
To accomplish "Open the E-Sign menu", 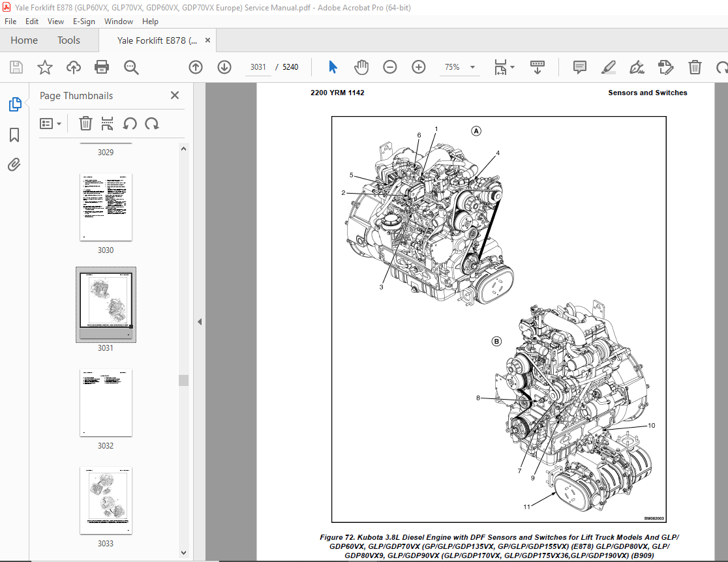I will 84,22.
